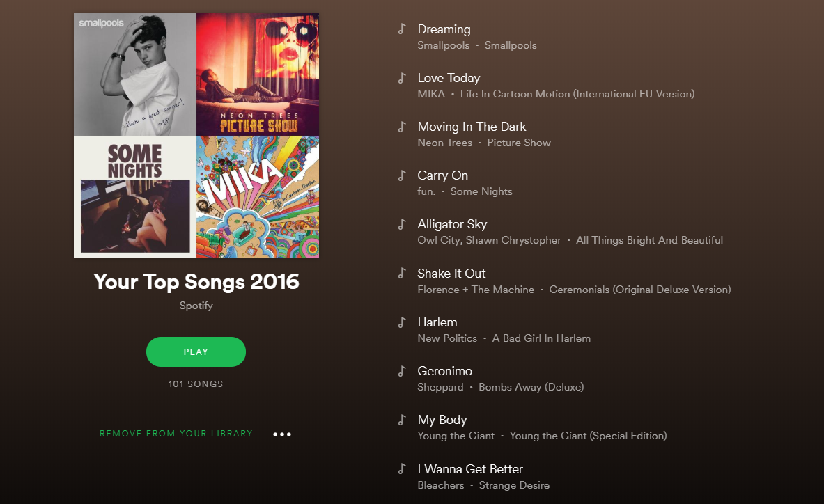The height and width of the screenshot is (504, 824).
Task: Open the Florence + The Machine artist page
Action: pos(476,290)
